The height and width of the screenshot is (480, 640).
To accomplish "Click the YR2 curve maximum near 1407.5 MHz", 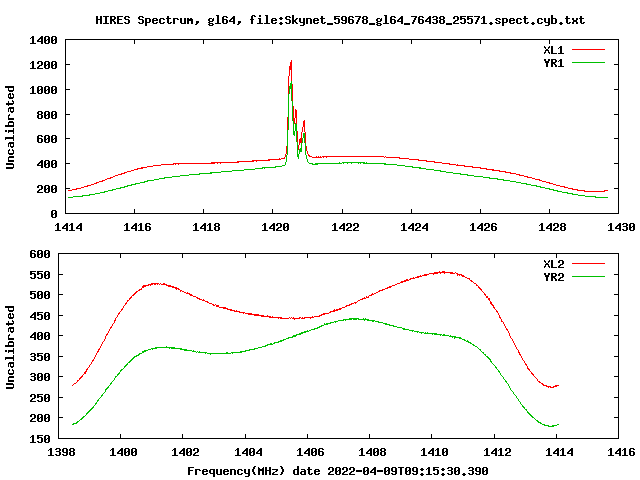I will pos(354,319).
